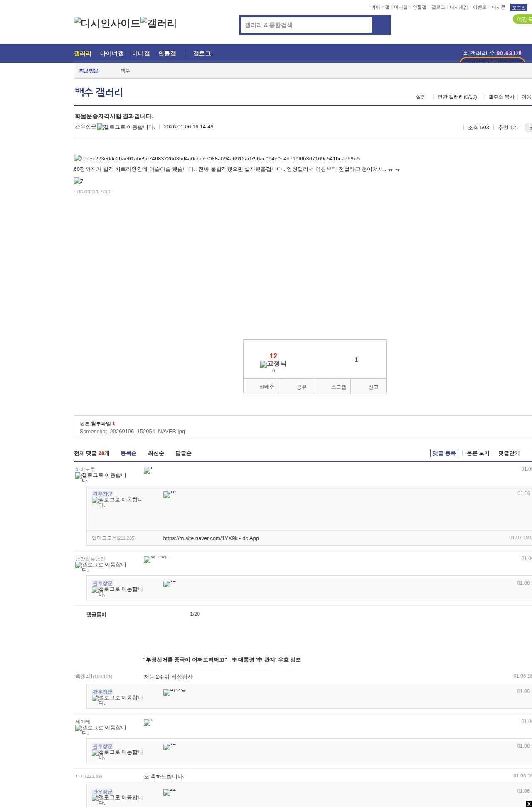Click gallog icon next to post author 관우장군
Screen dimensions: 532x807
tap(126, 127)
